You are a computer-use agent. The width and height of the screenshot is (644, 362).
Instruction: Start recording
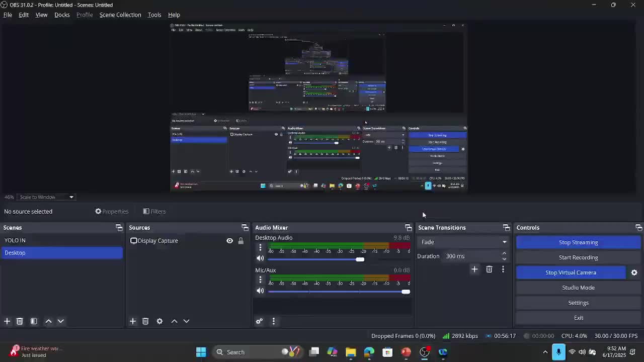click(x=578, y=257)
